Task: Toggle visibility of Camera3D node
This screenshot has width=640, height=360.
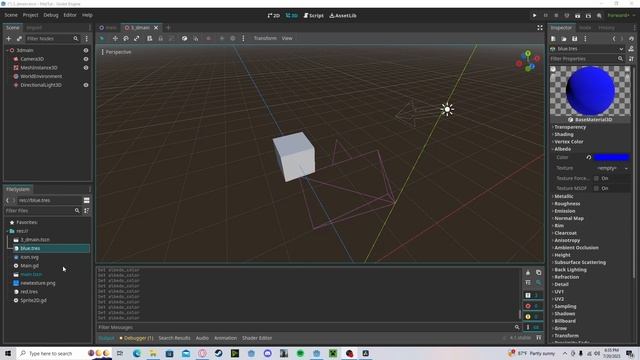Action: tap(86, 59)
